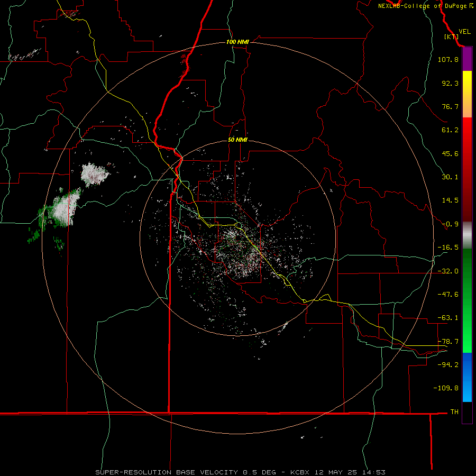This screenshot has height=476, width=476.
Task: Select the -94.2 velocity scale value
Action: point(448,364)
